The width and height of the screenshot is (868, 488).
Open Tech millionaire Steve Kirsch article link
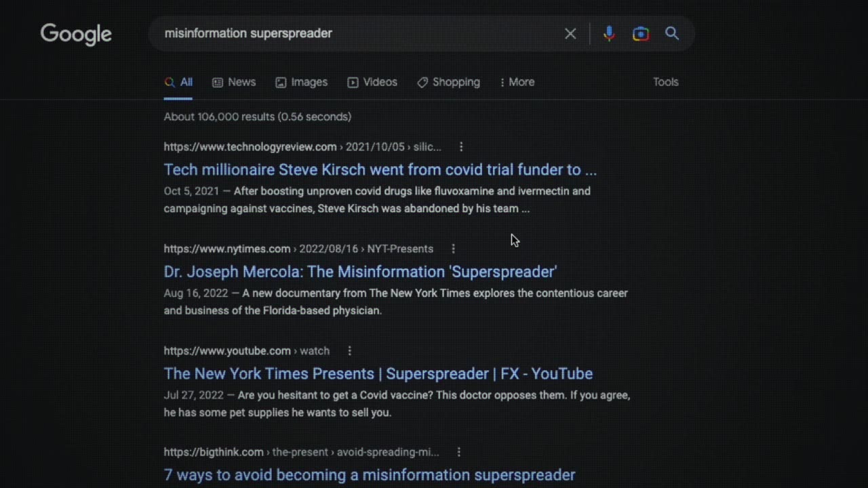380,169
